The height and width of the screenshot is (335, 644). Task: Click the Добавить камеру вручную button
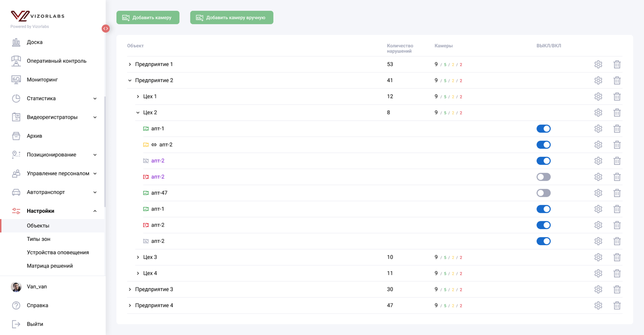tap(232, 18)
